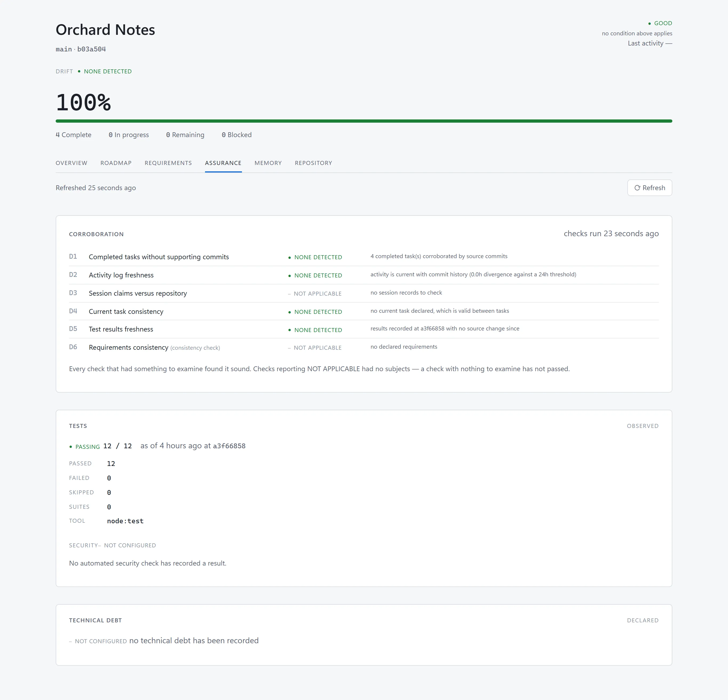Go to the Memory tab
This screenshot has height=700, width=728.
pos(268,163)
